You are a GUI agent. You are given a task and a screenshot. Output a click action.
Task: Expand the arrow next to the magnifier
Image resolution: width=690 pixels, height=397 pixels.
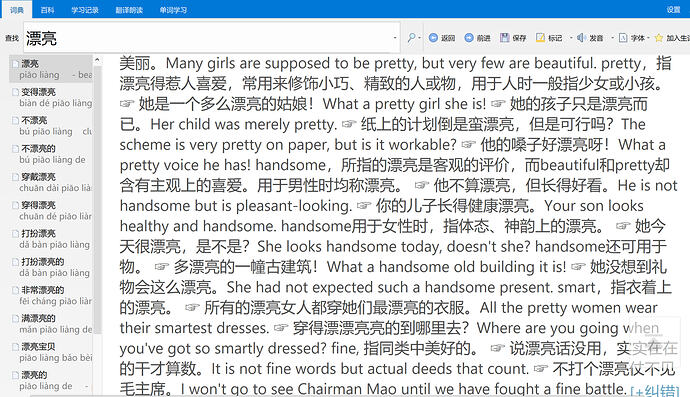pos(419,38)
